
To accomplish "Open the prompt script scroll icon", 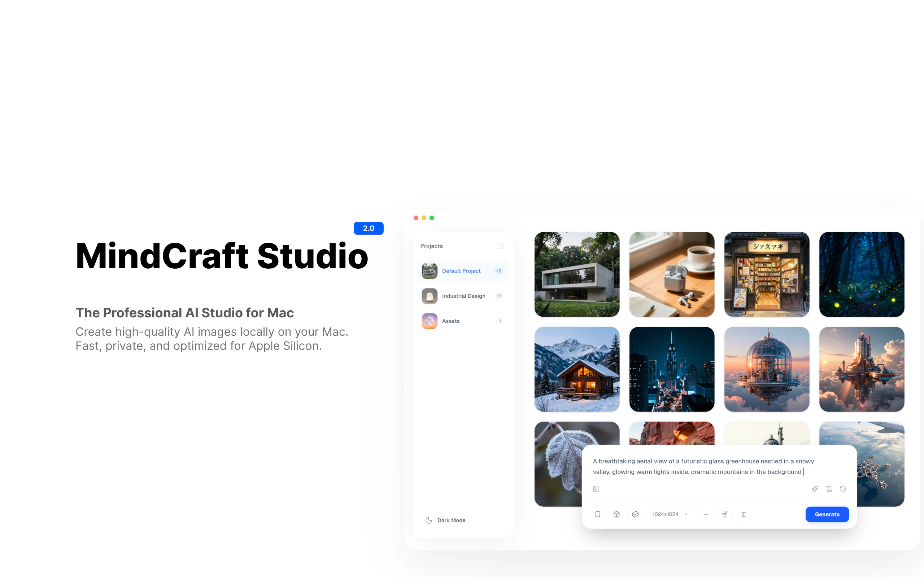I will [x=829, y=489].
